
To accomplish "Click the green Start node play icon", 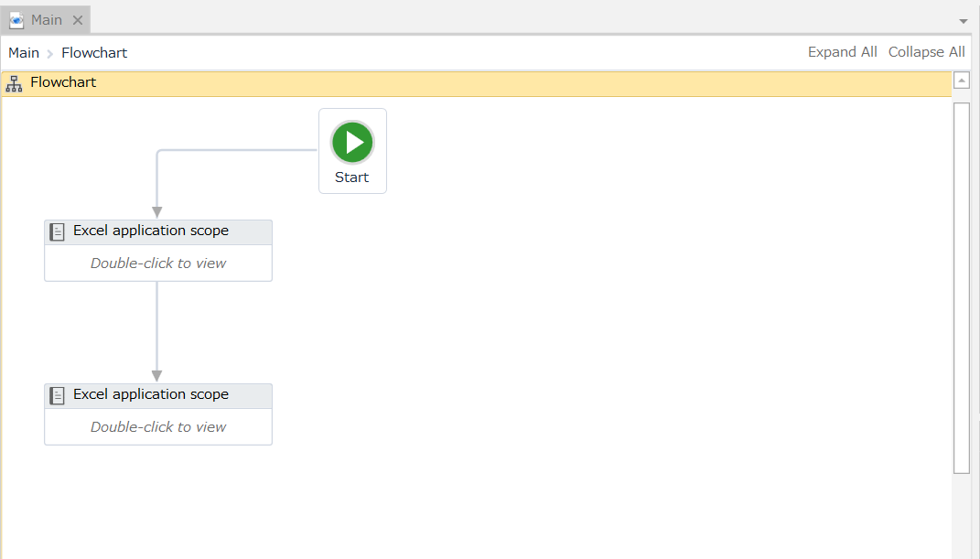I will click(352, 143).
